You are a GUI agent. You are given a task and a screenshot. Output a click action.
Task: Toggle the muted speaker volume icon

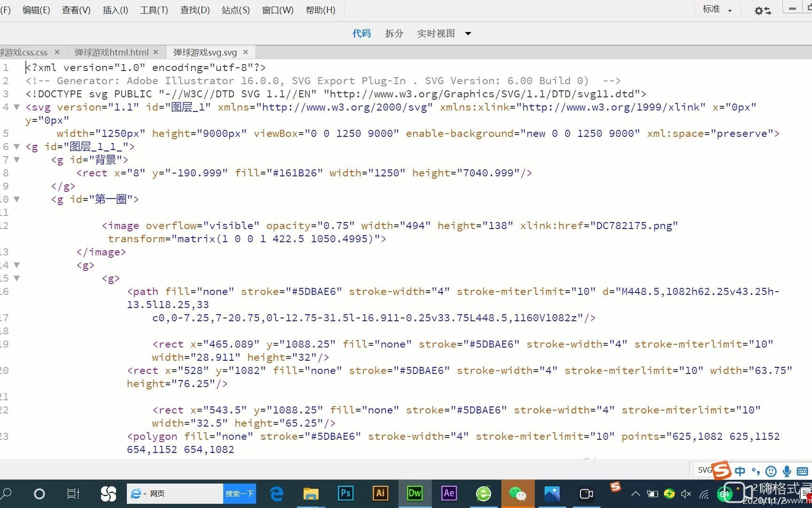click(x=686, y=494)
